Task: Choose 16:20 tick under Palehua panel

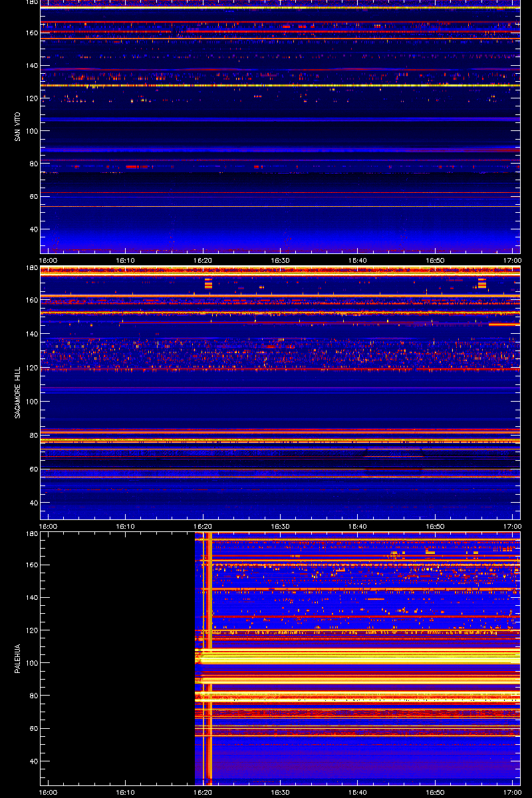Action: point(203,793)
